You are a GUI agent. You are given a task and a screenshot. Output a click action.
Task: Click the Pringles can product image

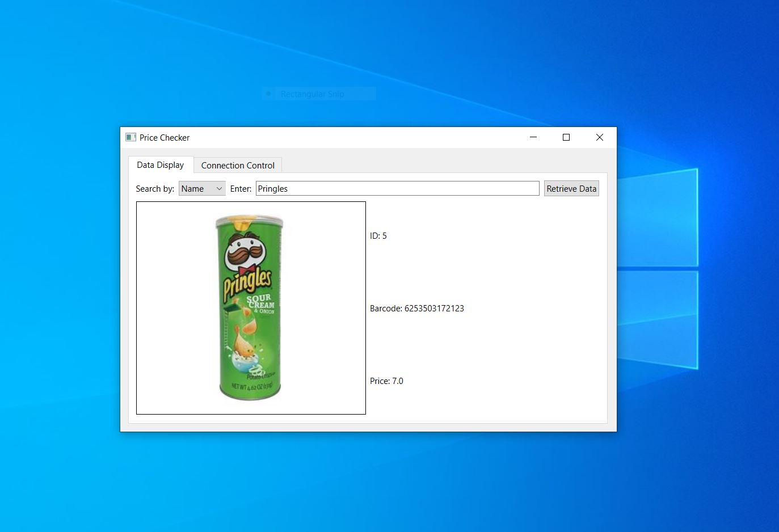point(250,307)
